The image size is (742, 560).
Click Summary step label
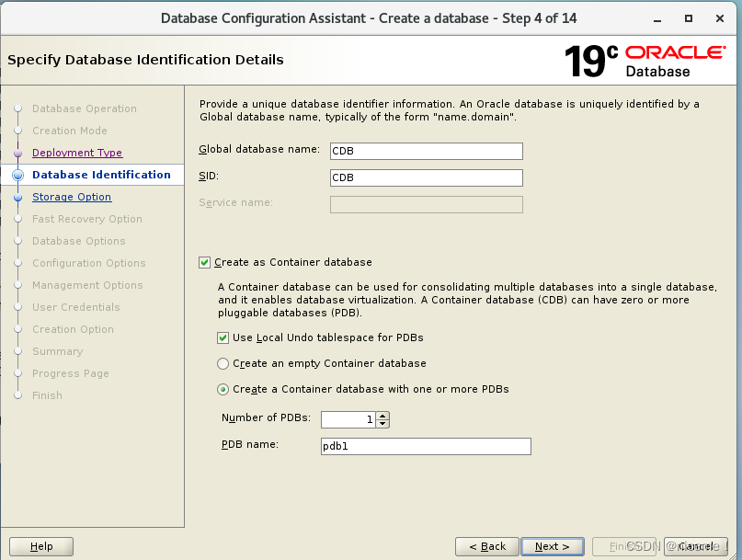(x=57, y=351)
